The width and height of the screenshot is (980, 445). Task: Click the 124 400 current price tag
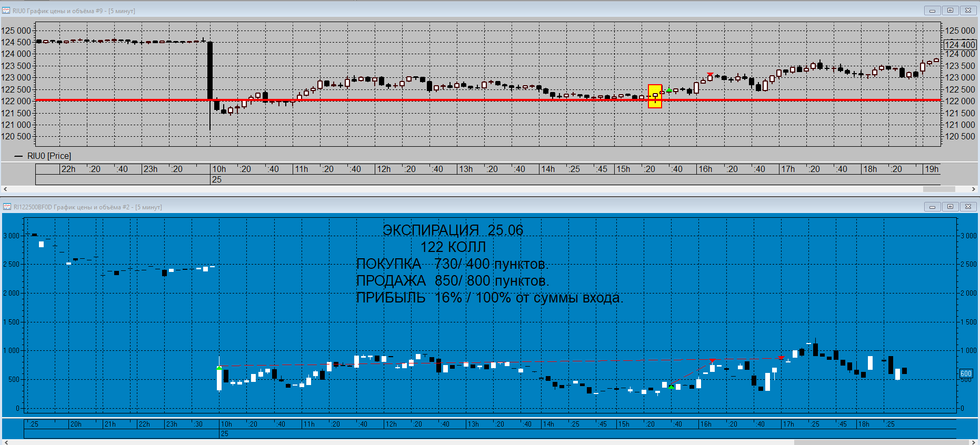pyautogui.click(x=961, y=45)
